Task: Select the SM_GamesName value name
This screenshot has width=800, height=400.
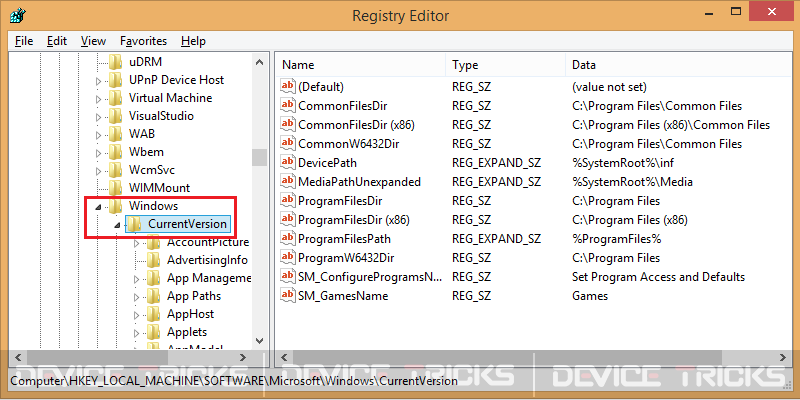Action: 343,295
